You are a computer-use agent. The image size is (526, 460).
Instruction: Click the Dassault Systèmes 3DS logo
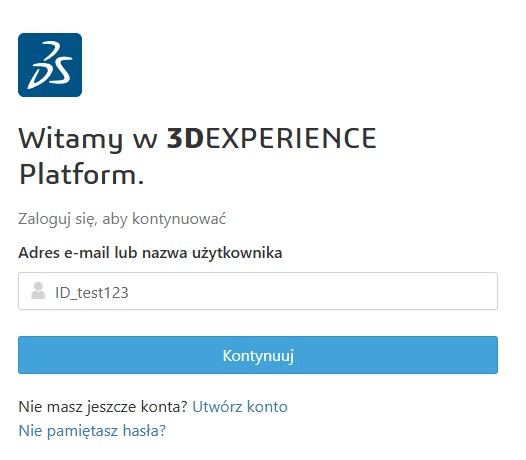(50, 65)
